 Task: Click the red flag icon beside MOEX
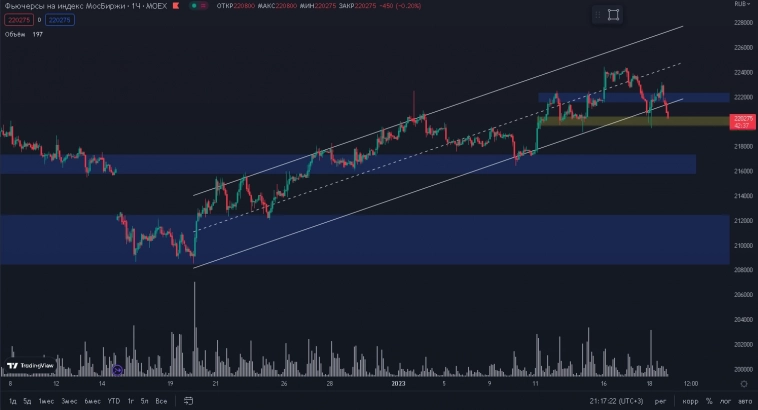click(x=176, y=6)
